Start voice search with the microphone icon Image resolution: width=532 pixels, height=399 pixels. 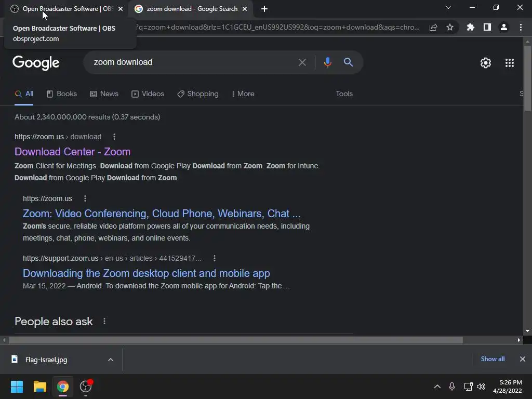(x=327, y=62)
